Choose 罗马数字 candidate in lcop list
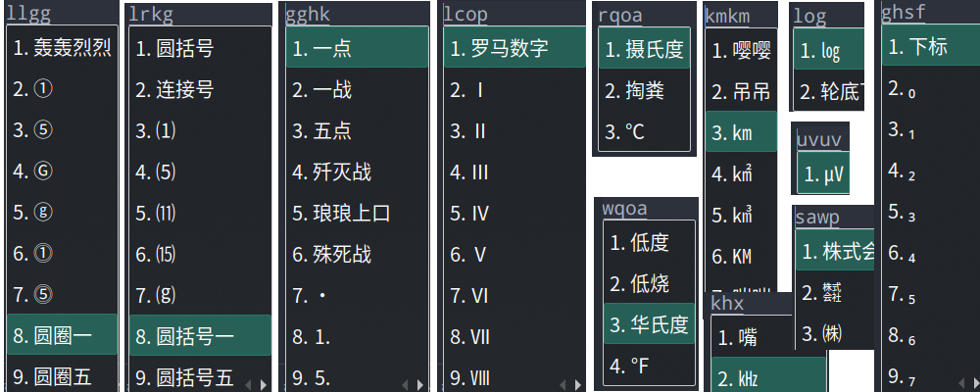This screenshot has height=392, width=980. 514,47
